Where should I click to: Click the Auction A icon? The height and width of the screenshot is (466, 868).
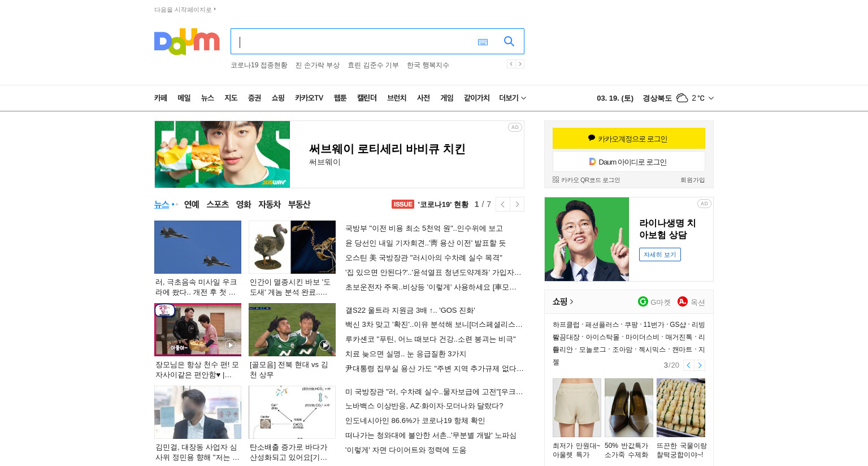point(683,301)
